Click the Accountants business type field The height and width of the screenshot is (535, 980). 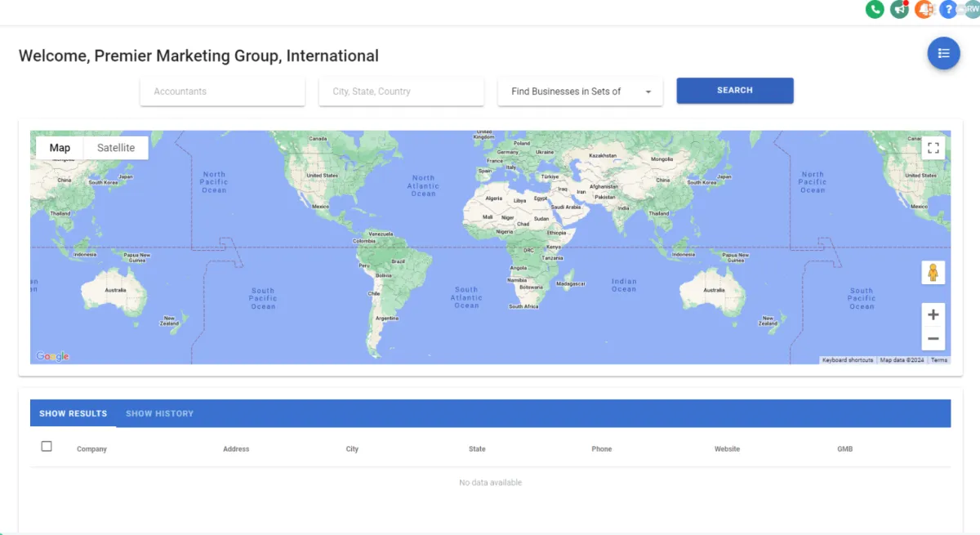tap(222, 91)
